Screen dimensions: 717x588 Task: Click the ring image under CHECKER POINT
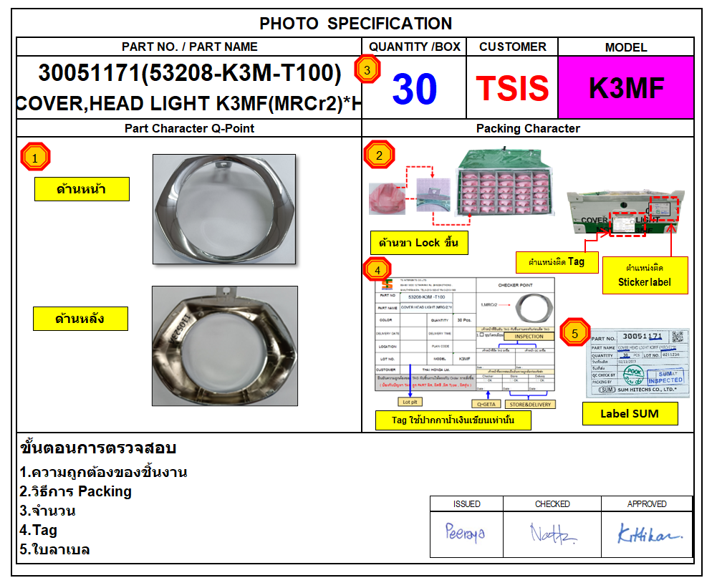tap(534, 309)
